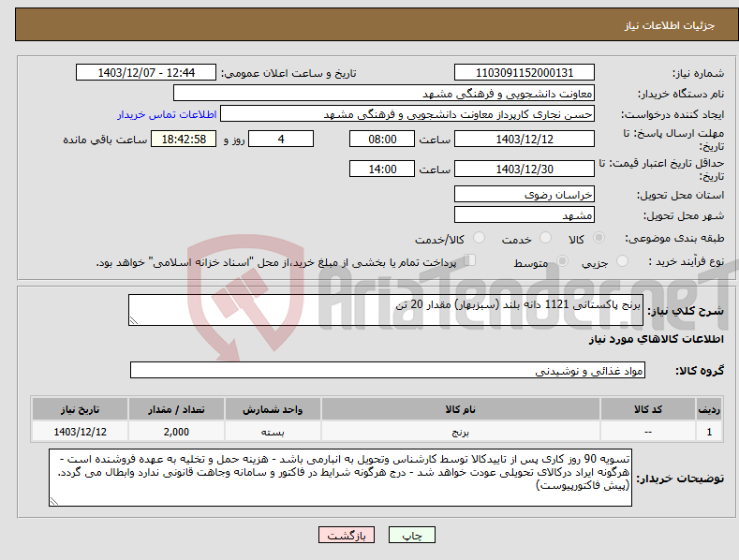This screenshot has width=739, height=560.
Task: Click the اطلاعات کالاهای مورد نیاز heading
Action: coord(656,339)
